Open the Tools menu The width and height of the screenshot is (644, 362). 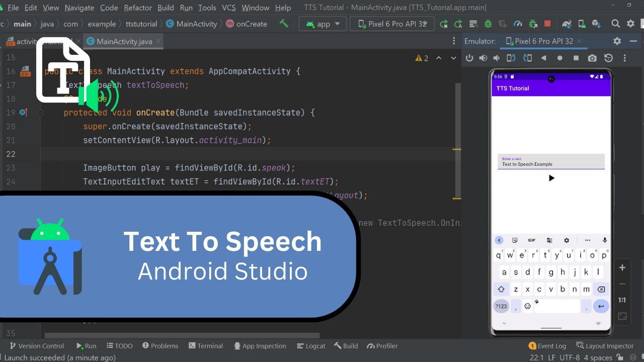tap(207, 8)
